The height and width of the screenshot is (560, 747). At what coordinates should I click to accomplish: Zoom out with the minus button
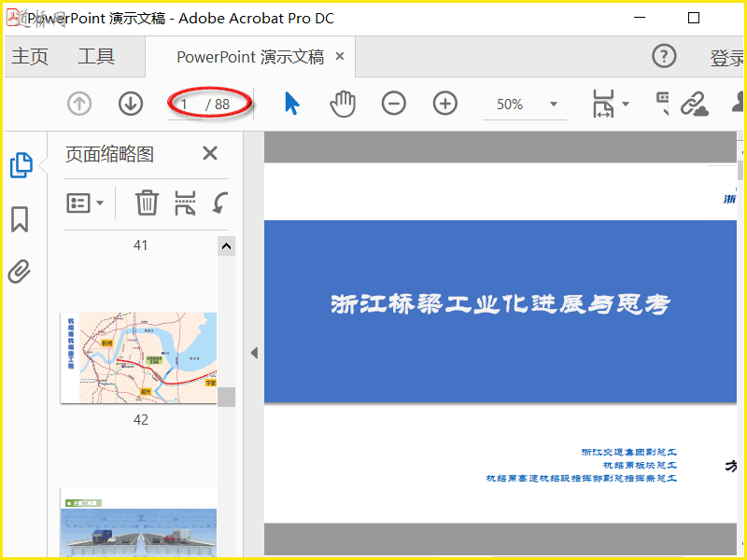tap(394, 104)
